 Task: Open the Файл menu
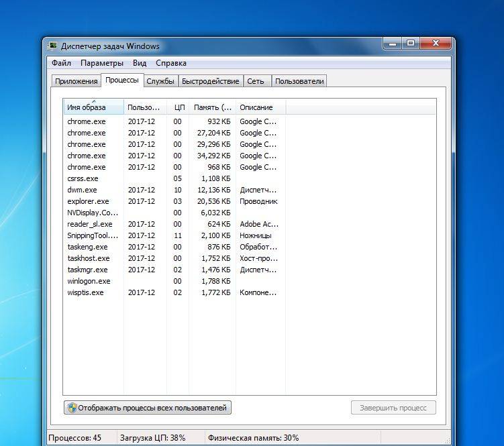pos(61,63)
